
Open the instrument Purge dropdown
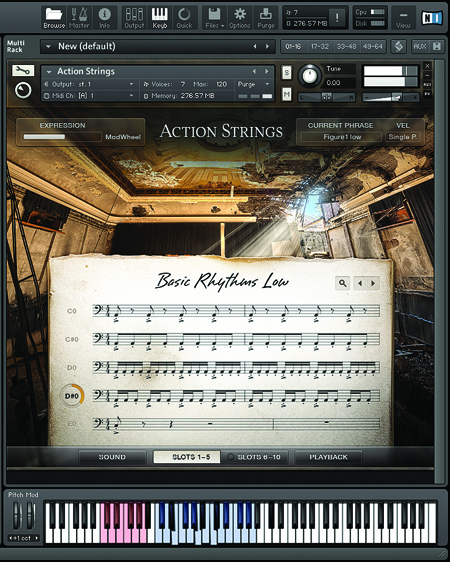point(253,84)
